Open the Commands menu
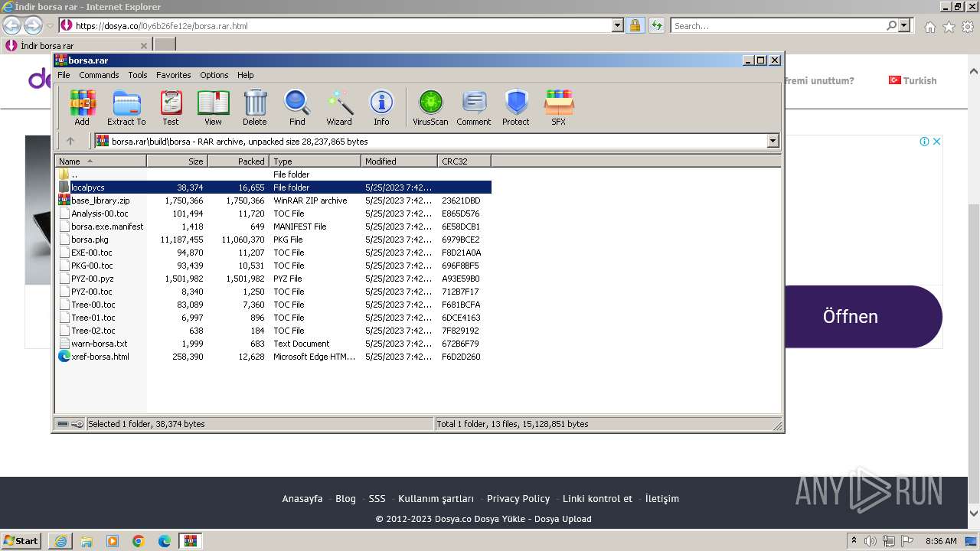 (x=99, y=75)
